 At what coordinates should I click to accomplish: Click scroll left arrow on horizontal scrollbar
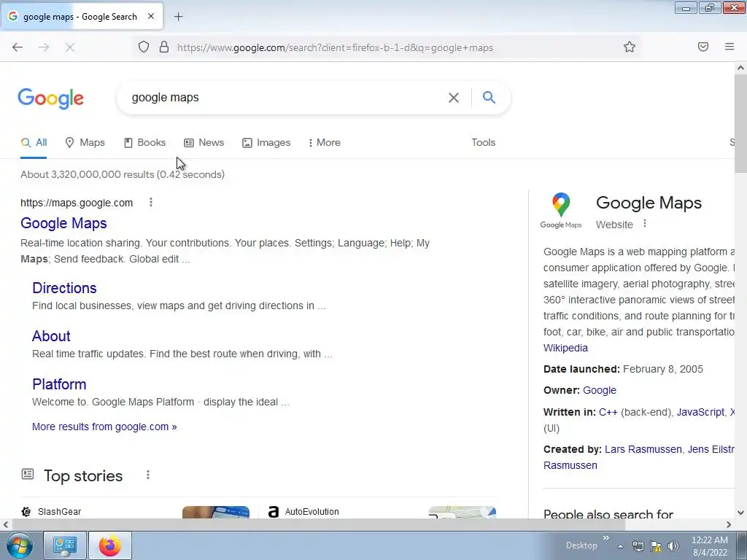[6, 524]
